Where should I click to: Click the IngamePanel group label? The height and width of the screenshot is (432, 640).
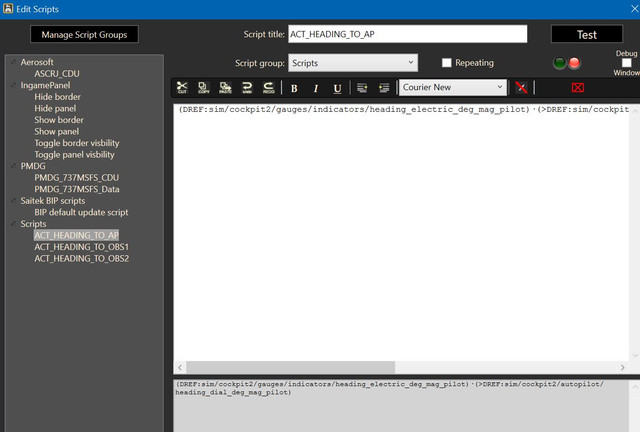tap(45, 85)
